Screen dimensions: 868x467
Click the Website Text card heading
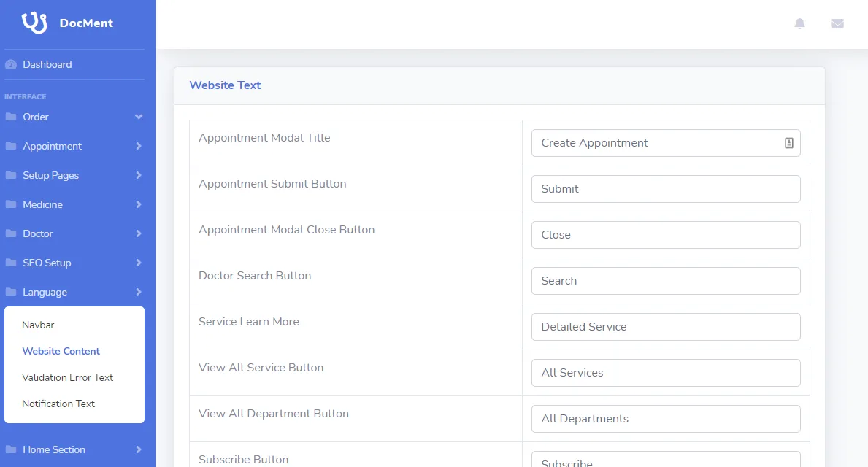(x=225, y=85)
